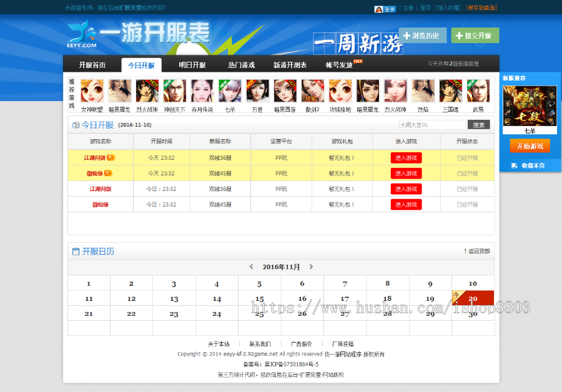Select the 今日开服 tab
The image size is (562, 392).
click(141, 65)
